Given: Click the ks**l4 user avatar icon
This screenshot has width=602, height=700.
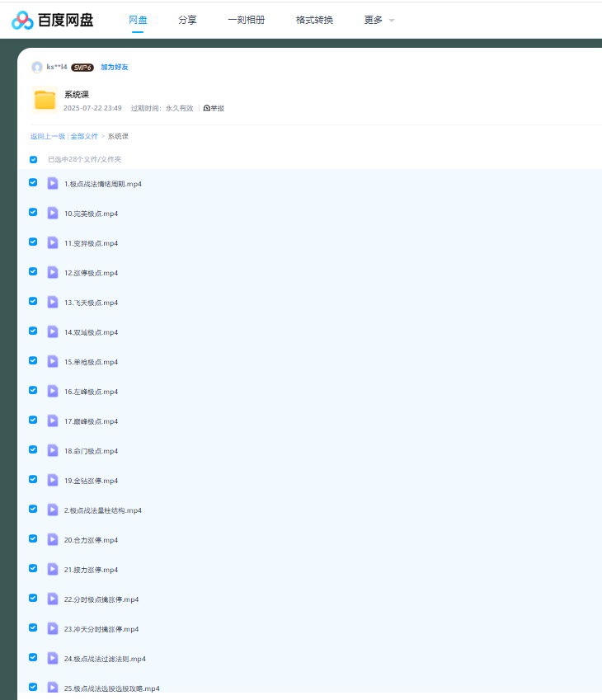Looking at the screenshot, I should coord(36,67).
